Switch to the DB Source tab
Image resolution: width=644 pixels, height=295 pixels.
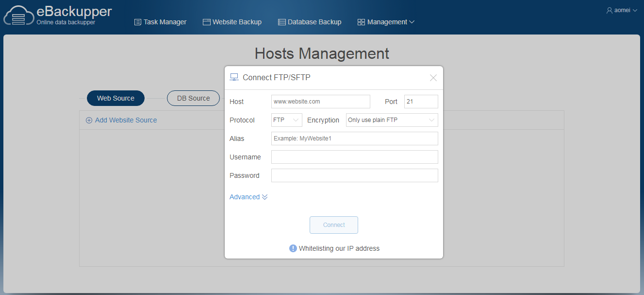pyautogui.click(x=193, y=98)
